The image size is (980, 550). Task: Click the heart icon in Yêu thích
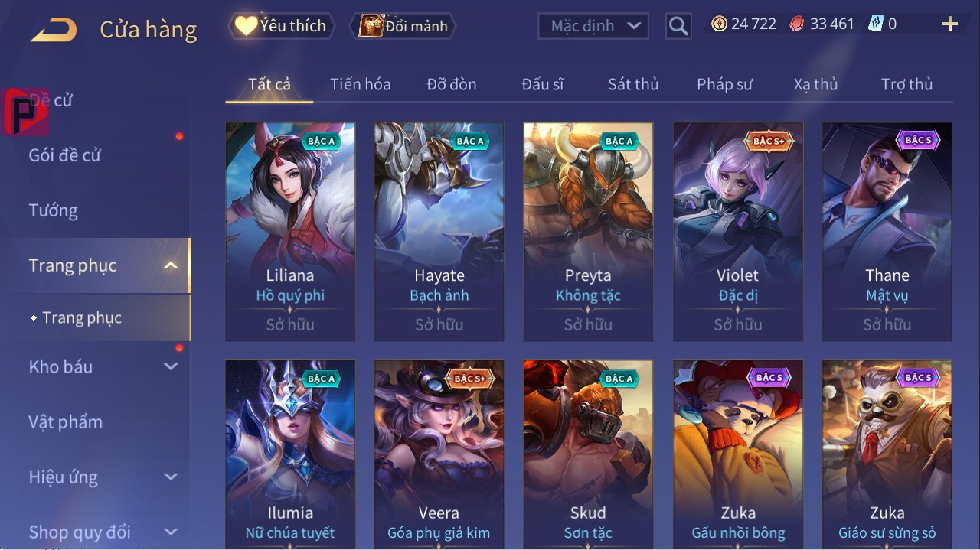coord(246,26)
